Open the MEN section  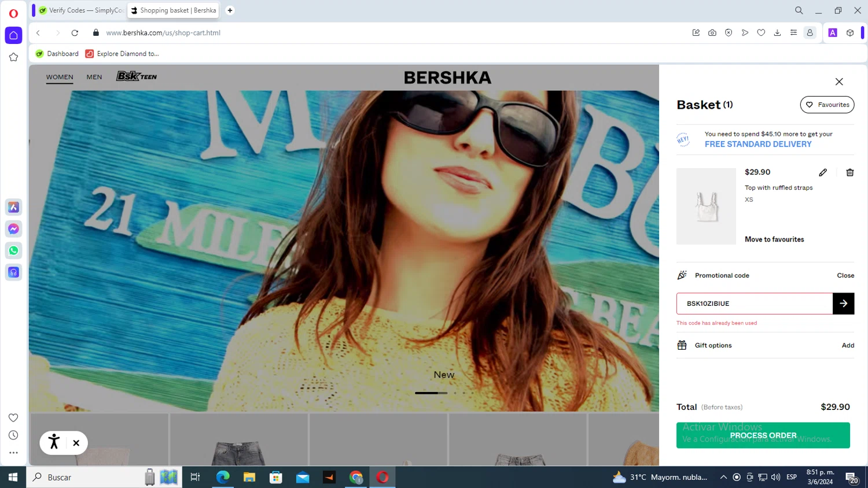94,77
